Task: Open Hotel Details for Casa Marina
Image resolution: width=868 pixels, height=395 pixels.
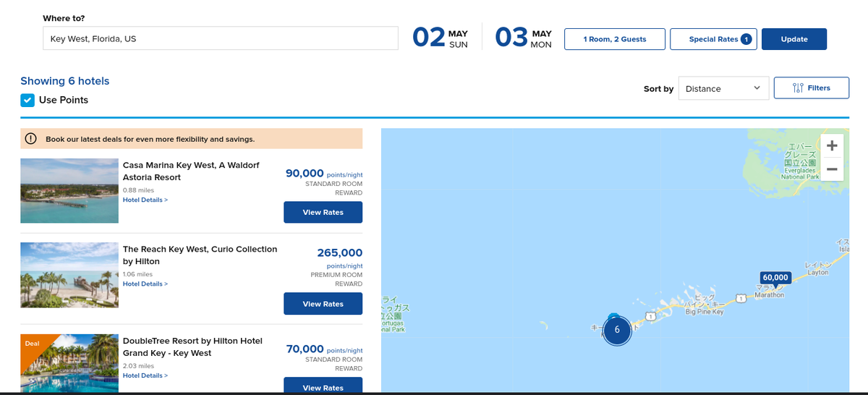Action: pyautogui.click(x=145, y=200)
